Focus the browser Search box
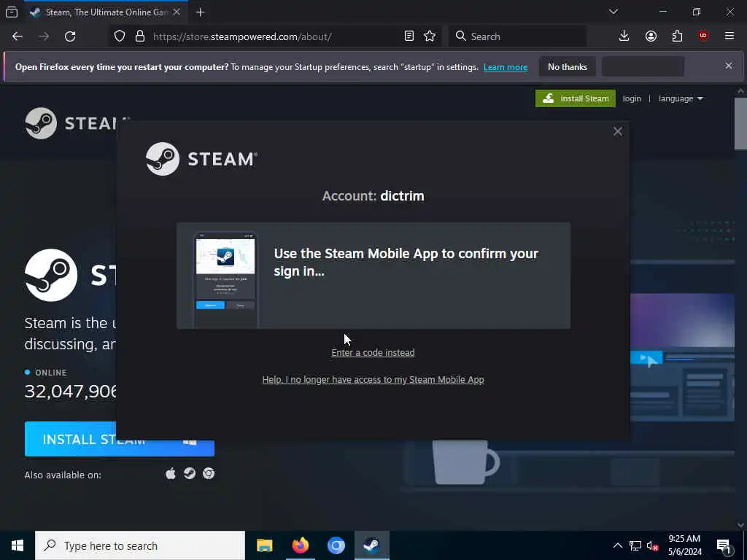747x560 pixels. click(x=517, y=36)
